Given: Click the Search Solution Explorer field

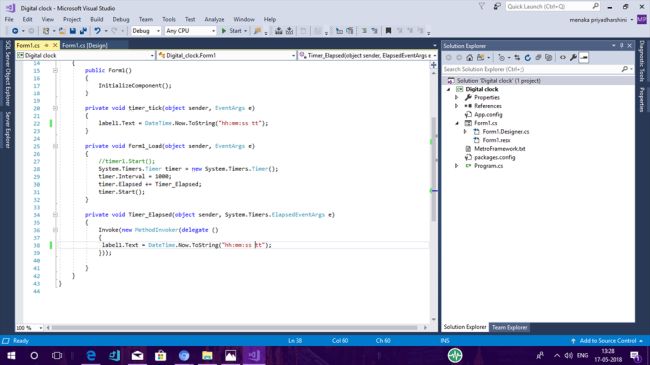Looking at the screenshot, I should click(x=533, y=69).
